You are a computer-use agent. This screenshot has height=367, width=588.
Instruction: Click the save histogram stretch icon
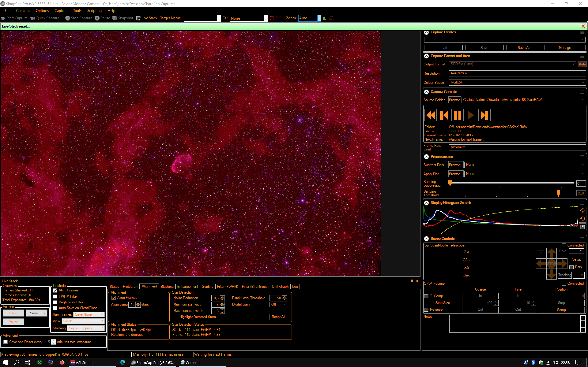click(582, 227)
